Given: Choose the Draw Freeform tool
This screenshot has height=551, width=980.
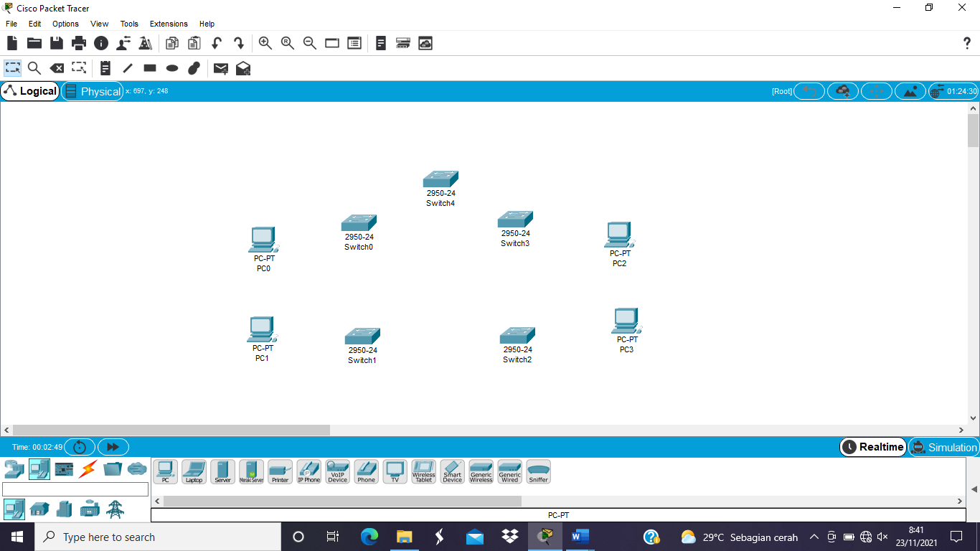Looking at the screenshot, I should click(194, 68).
